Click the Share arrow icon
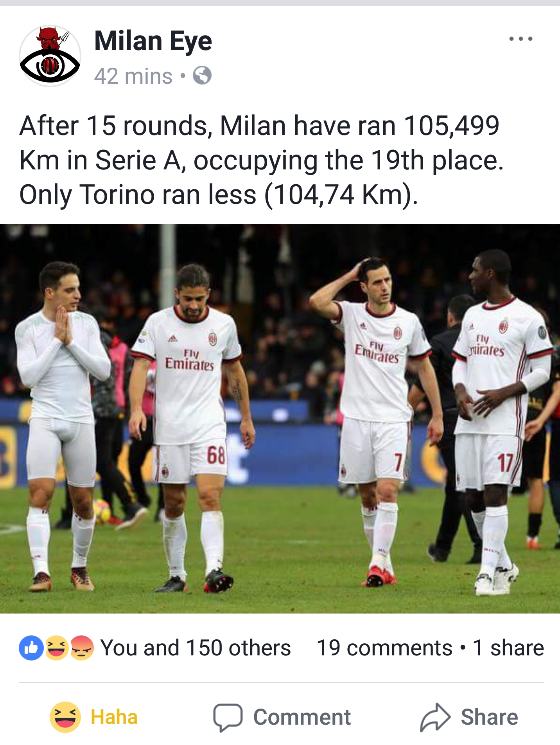The width and height of the screenshot is (560, 745). coord(435,717)
